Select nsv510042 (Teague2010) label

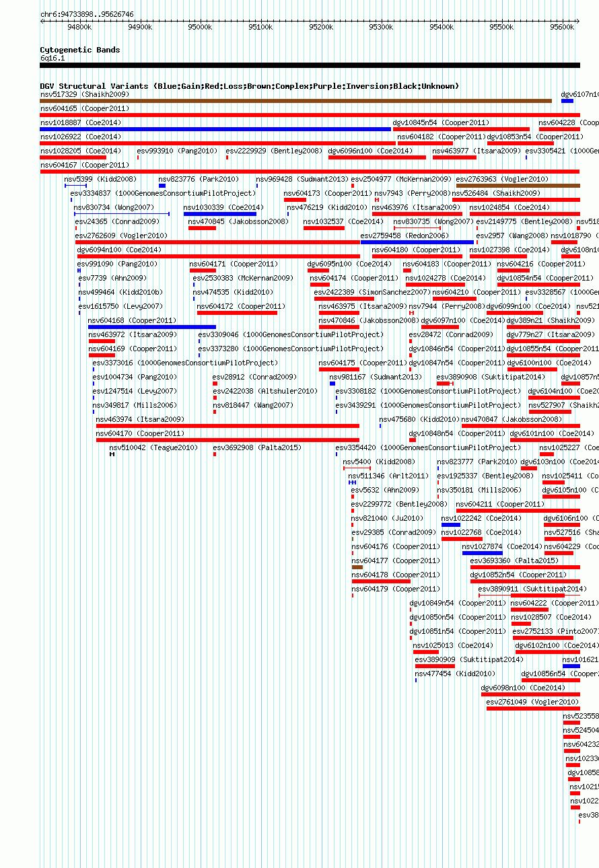[154, 447]
